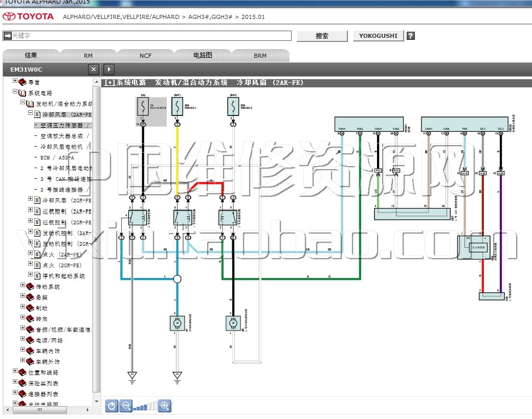
Task: Expand the 巡航控制 (2GR-FE) node
Action: [30, 220]
